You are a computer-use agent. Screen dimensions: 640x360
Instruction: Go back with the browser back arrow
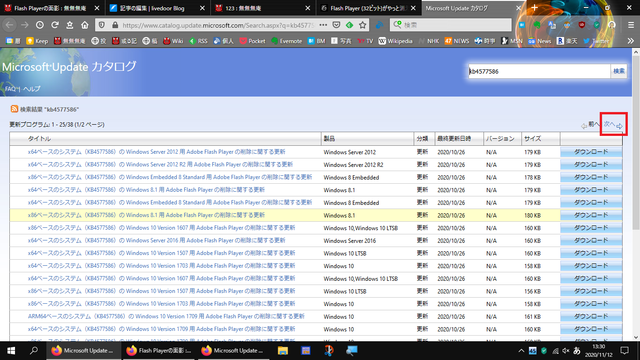[x=9, y=25]
